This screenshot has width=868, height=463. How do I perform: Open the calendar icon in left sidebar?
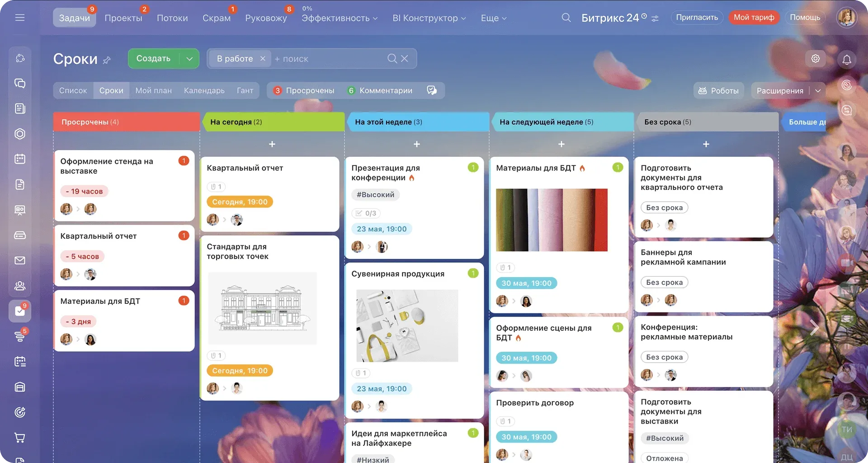(x=20, y=159)
